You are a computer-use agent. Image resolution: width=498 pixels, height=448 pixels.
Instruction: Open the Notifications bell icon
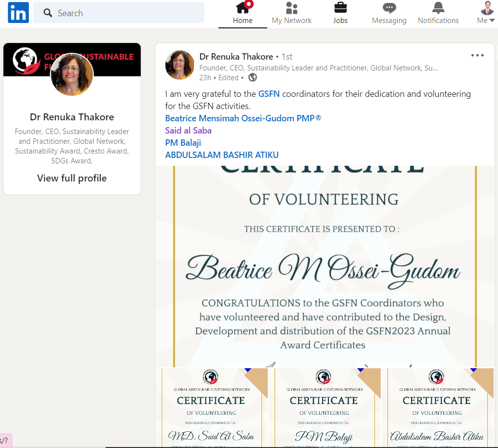pos(438,8)
